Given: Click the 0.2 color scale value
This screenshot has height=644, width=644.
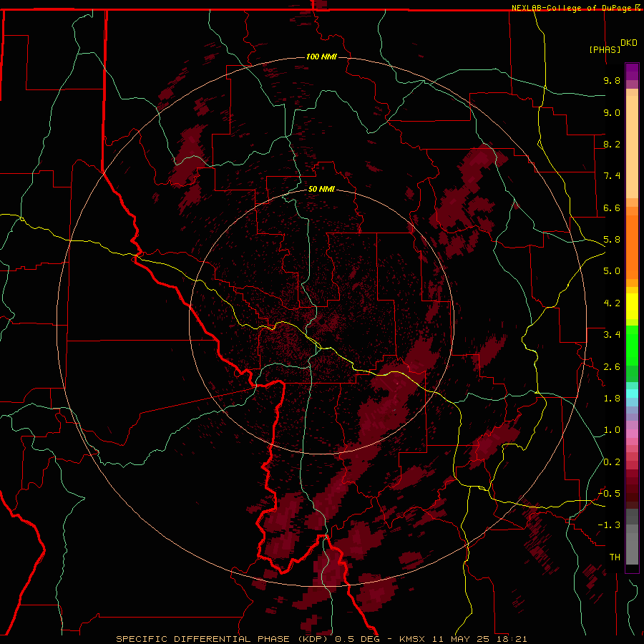Looking at the screenshot, I should (x=612, y=462).
